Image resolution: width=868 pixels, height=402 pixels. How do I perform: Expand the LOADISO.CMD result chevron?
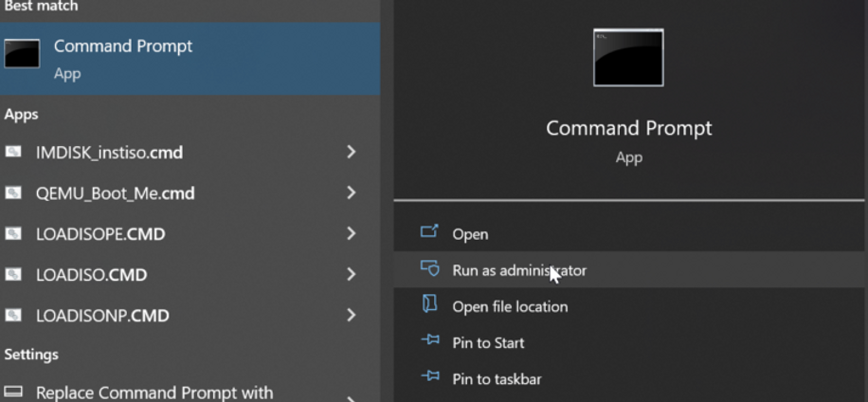pos(351,275)
